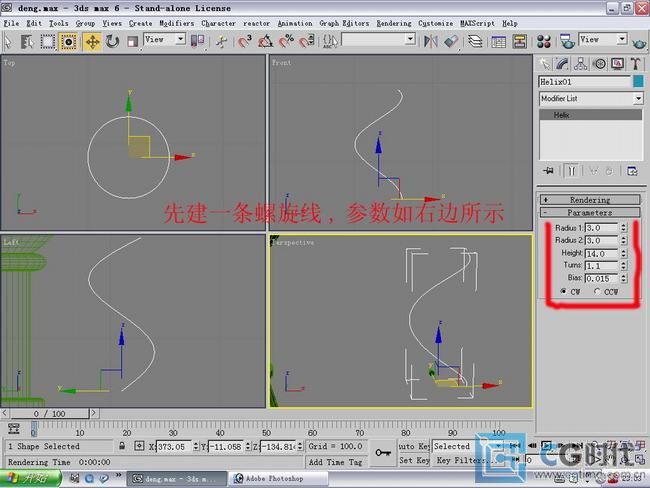Viewport: 650px width, 488px height.
Task: Click Quick Render teapot icon
Action: pos(638,42)
